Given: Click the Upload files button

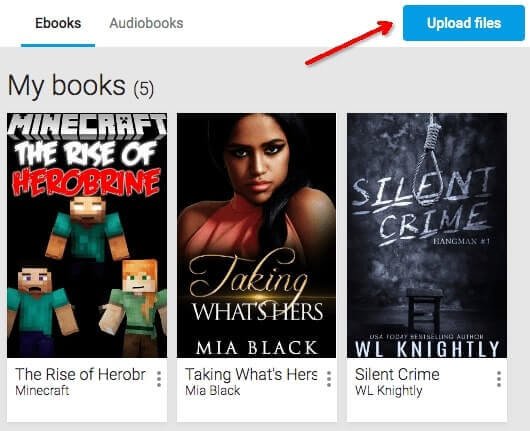Looking at the screenshot, I should click(464, 23).
